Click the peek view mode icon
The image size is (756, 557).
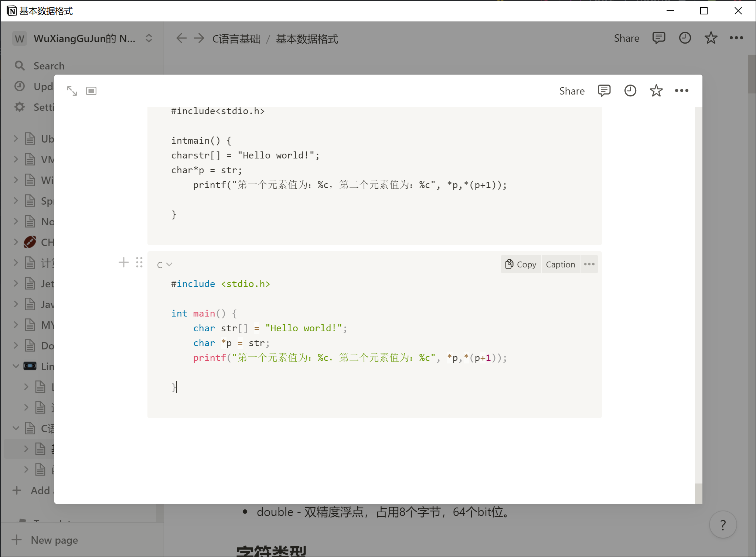[x=91, y=91]
